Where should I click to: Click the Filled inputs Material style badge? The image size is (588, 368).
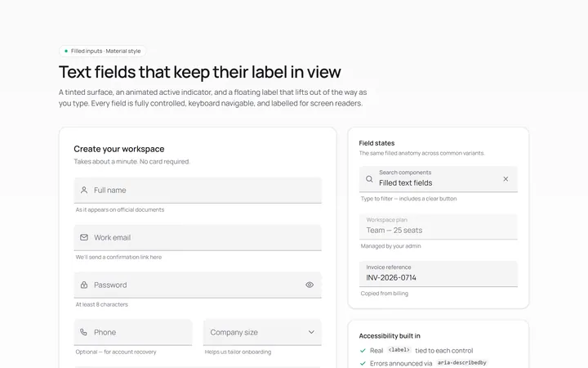click(x=102, y=51)
